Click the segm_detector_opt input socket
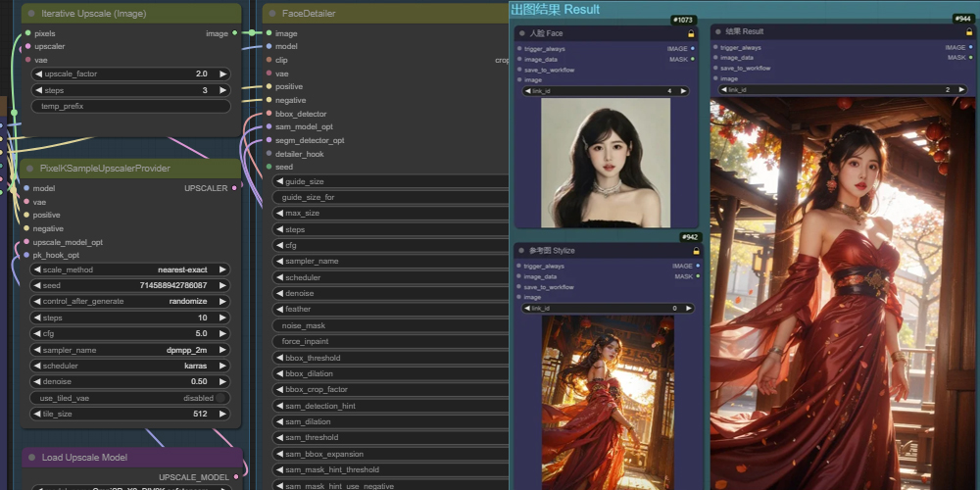 269,140
